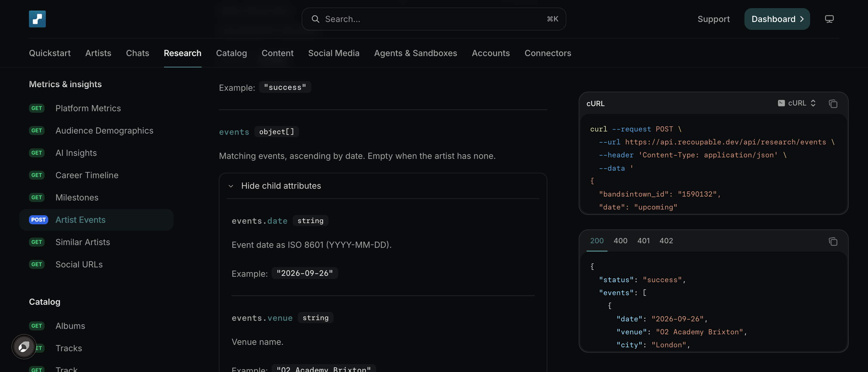
Task: Click the bandsintown_id line in request
Action: tap(659, 194)
